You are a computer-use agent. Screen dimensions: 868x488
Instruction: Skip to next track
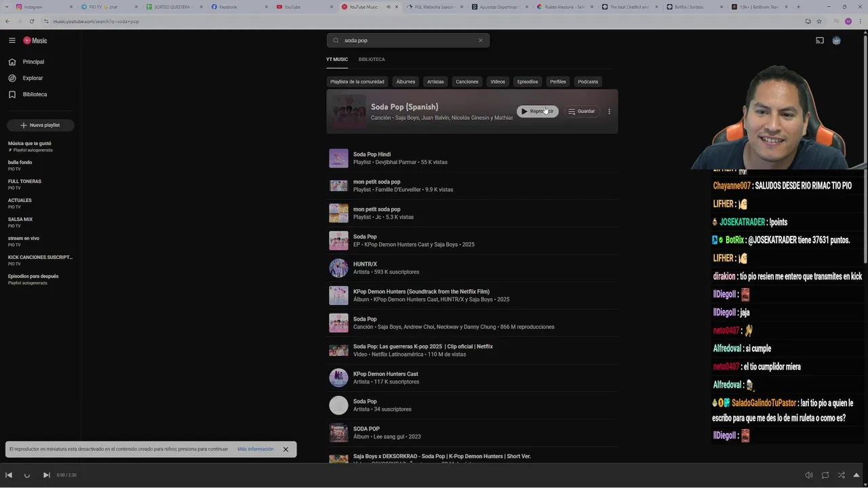click(46, 475)
